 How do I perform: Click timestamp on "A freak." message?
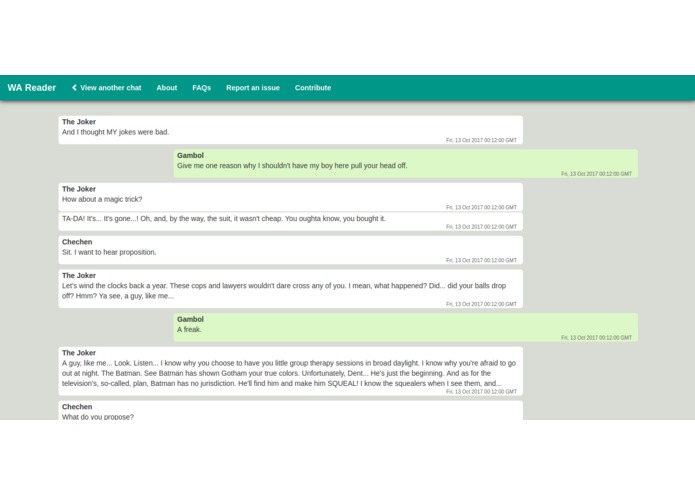(x=596, y=338)
